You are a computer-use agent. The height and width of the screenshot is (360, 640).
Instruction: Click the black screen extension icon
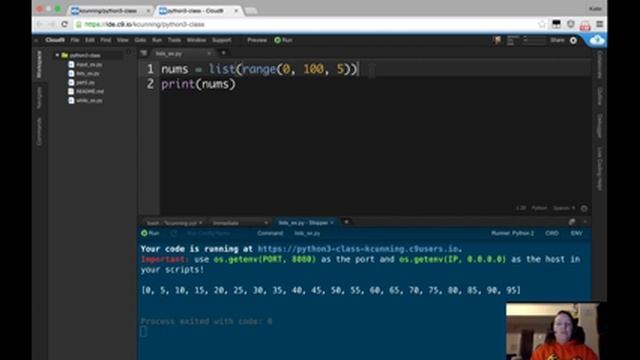[556, 24]
